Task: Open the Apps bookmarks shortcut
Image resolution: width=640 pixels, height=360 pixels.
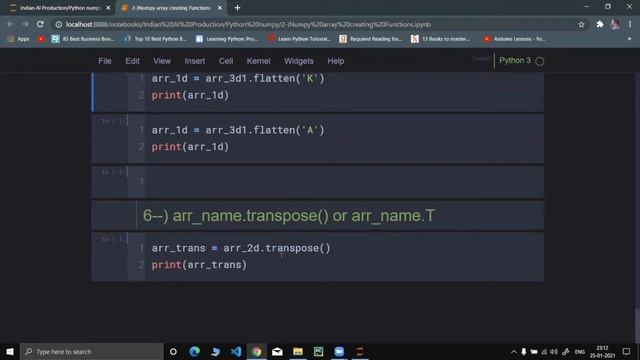Action: pyautogui.click(x=18, y=39)
